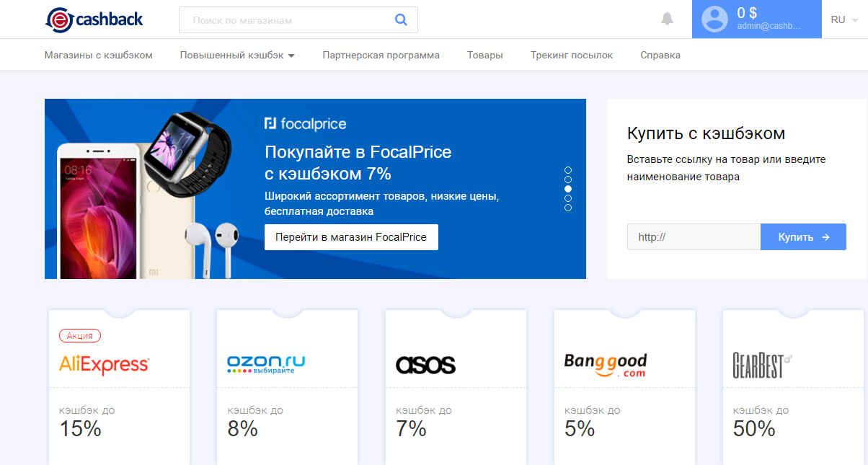The width and height of the screenshot is (868, 465).
Task: Open the ozon.ru store logo
Action: (x=266, y=364)
